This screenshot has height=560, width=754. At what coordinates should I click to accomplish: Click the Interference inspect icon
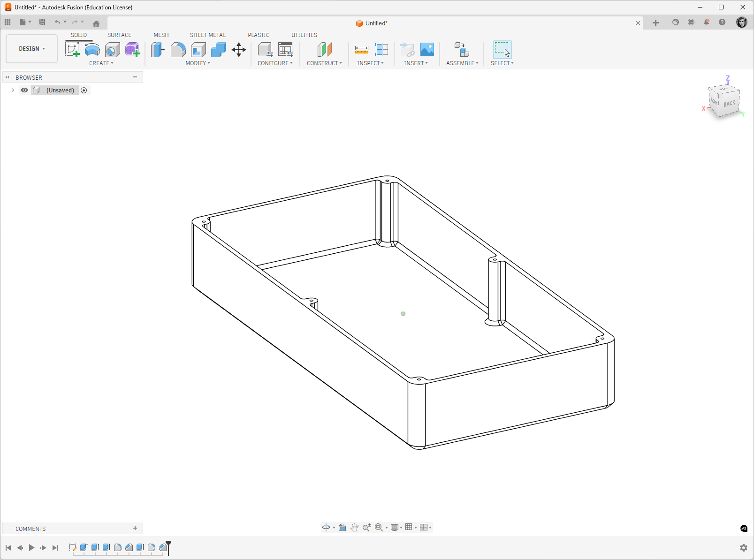click(x=382, y=49)
